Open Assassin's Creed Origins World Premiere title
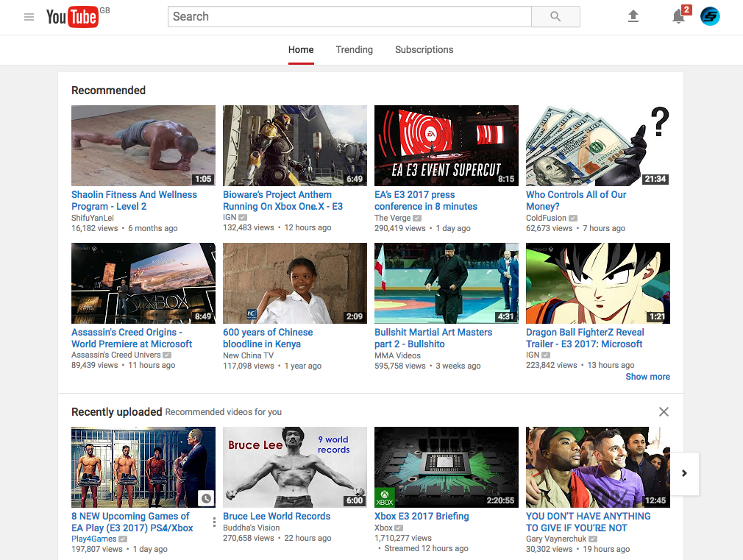Image resolution: width=743 pixels, height=560 pixels. click(132, 338)
